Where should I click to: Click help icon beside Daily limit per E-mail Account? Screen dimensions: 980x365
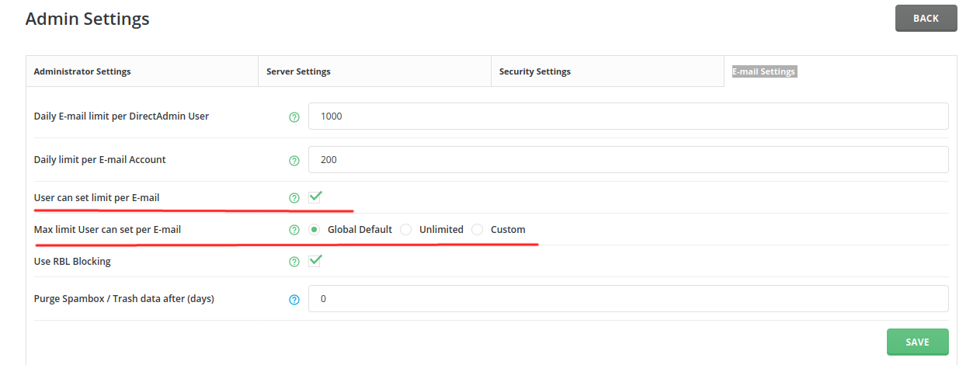click(x=294, y=161)
